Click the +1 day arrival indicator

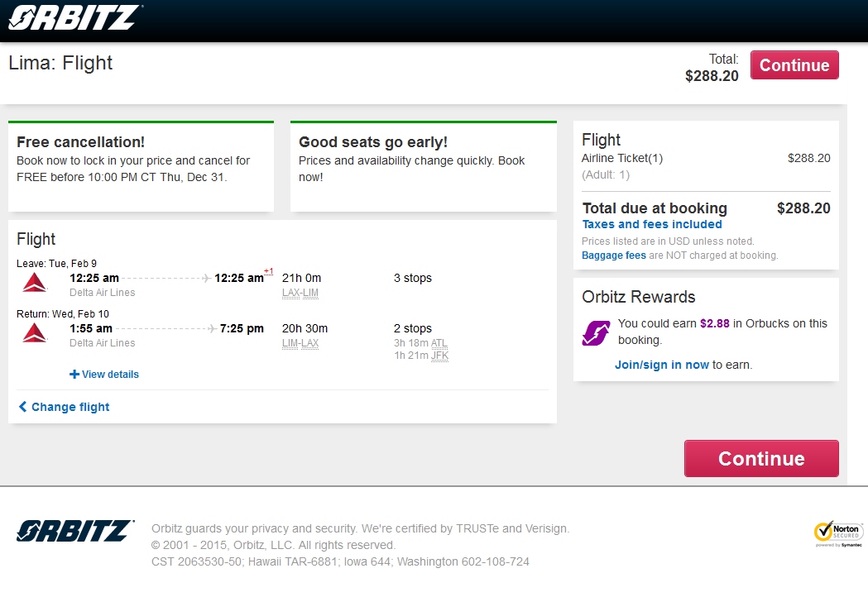pos(269,272)
